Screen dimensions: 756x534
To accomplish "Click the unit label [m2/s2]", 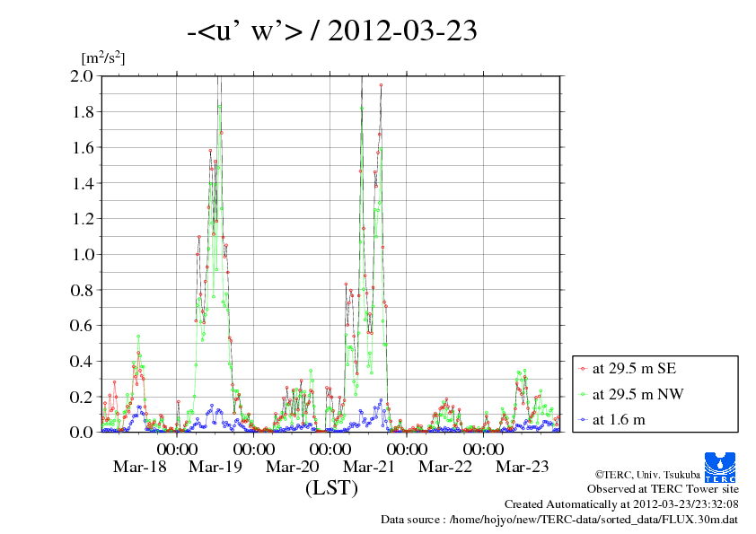I will click(x=103, y=57).
